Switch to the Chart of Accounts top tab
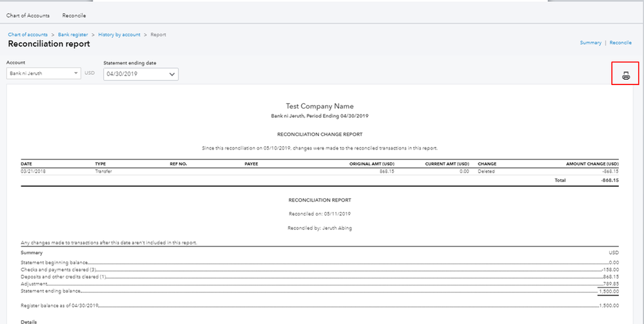Screen dimensions: 644x324 point(28,15)
